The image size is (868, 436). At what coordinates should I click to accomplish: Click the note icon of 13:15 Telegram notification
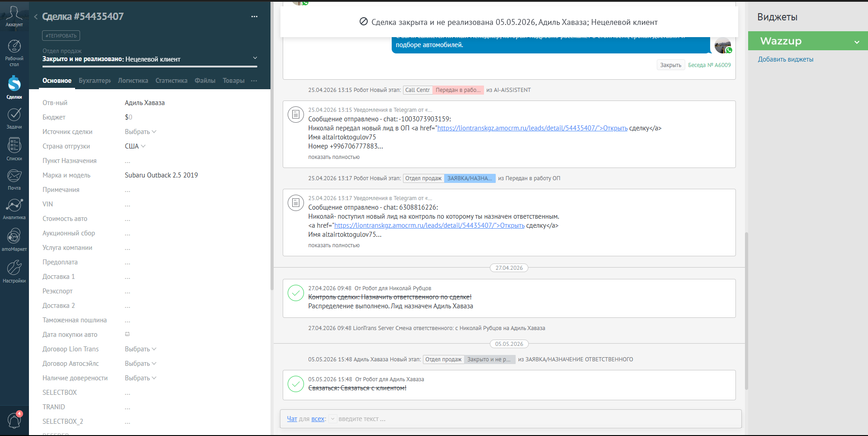click(x=296, y=115)
